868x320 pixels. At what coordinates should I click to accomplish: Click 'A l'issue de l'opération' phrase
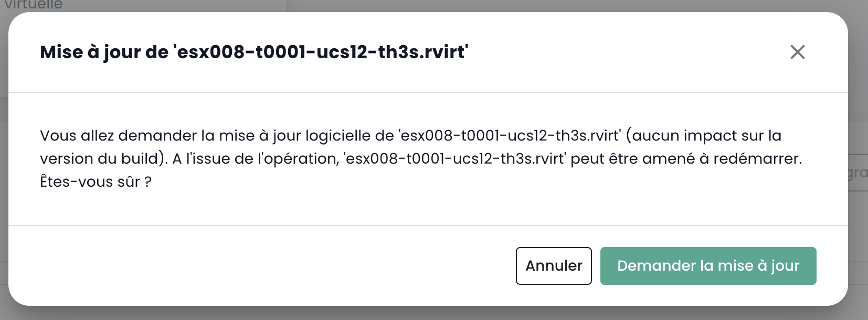coord(256,158)
